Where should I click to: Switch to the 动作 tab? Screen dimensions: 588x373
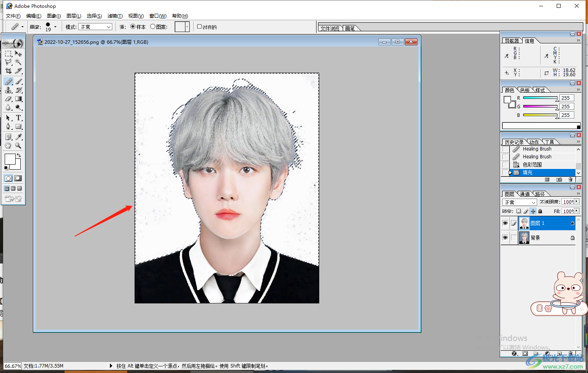[x=534, y=142]
